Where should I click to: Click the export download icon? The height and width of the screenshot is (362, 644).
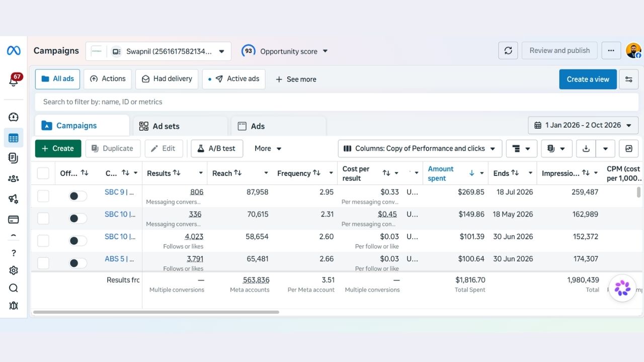click(586, 148)
